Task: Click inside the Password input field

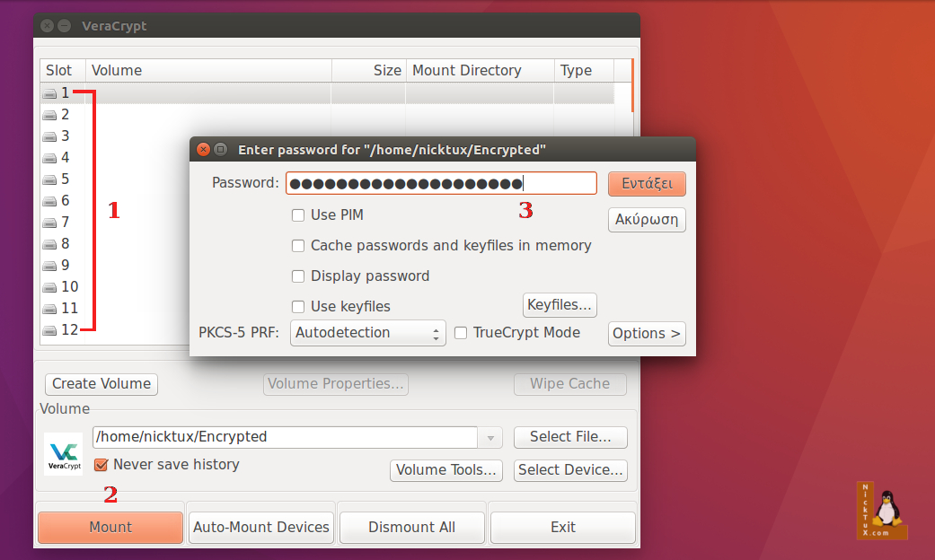Action: click(x=442, y=182)
